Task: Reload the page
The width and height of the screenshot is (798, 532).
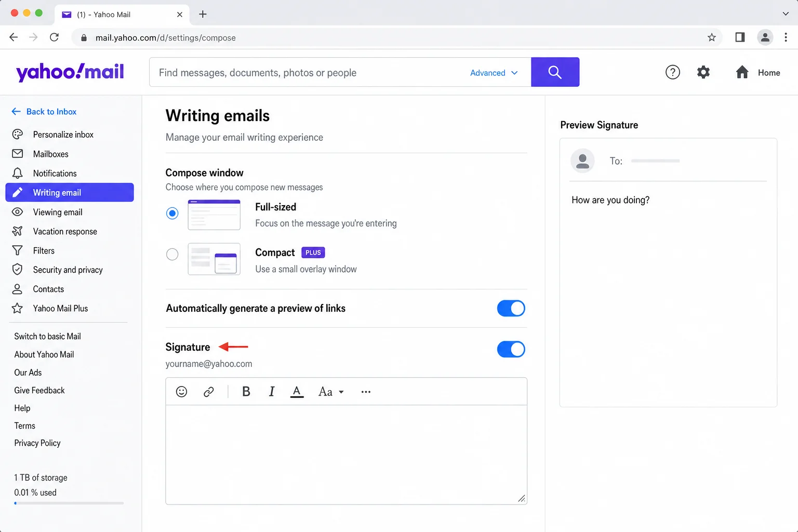Action: tap(54, 37)
